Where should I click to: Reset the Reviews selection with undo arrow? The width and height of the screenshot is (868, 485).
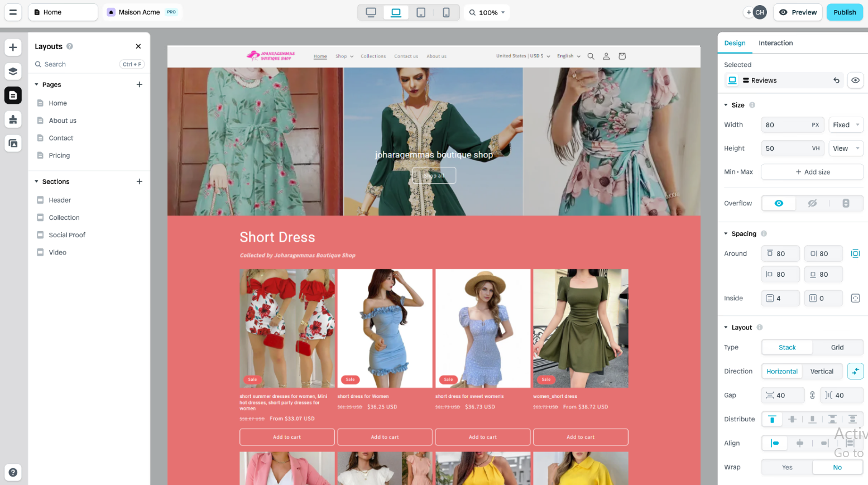[x=836, y=80]
